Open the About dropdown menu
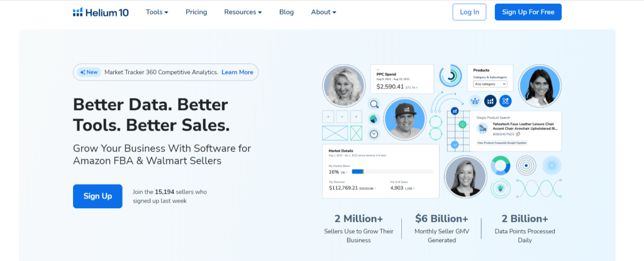Image resolution: width=644 pixels, height=261 pixels. 324,12
